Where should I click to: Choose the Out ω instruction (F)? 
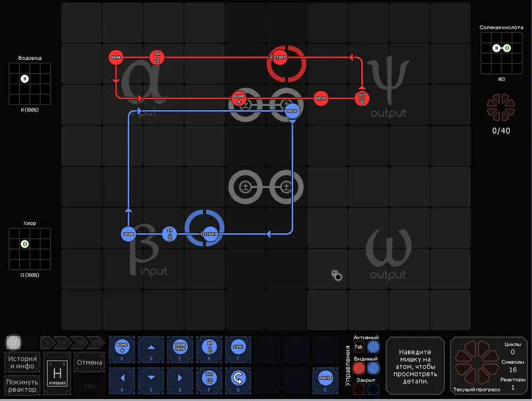pos(209,380)
